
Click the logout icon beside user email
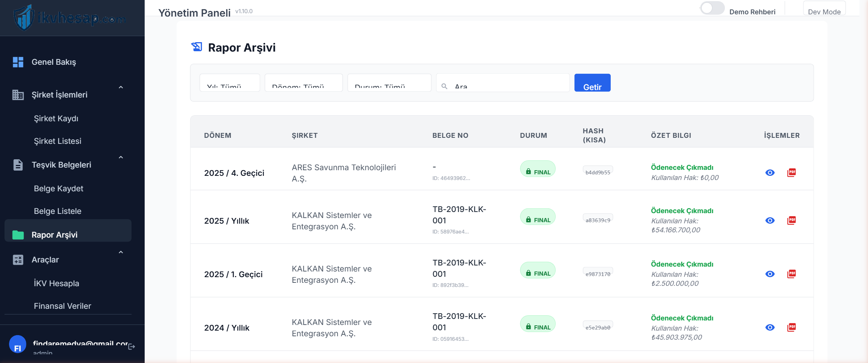coord(131,346)
